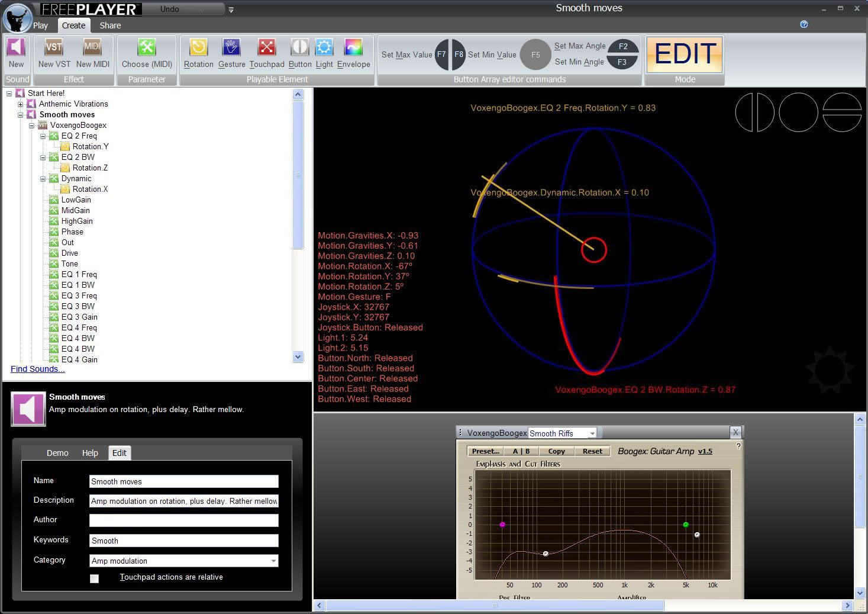Switch to the Play ribbon tab
The width and height of the screenshot is (868, 614).
tap(41, 25)
